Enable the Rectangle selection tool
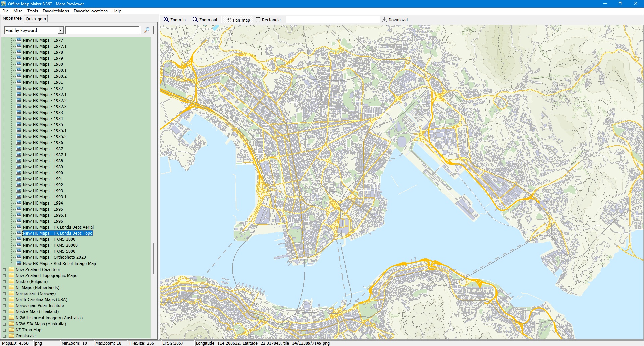The image size is (644, 346). pos(268,20)
